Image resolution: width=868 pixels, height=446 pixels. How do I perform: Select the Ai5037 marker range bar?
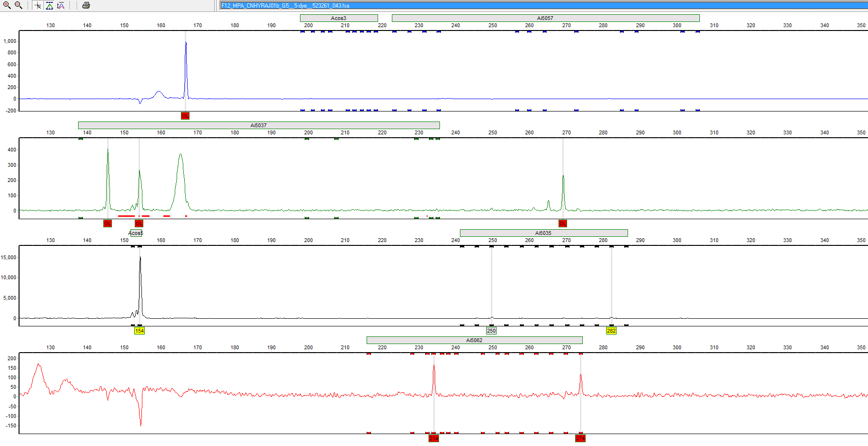tap(259, 125)
